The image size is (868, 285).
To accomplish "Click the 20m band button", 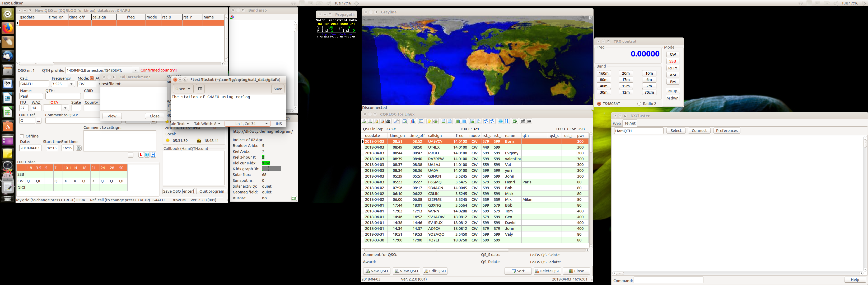I will (x=626, y=73).
